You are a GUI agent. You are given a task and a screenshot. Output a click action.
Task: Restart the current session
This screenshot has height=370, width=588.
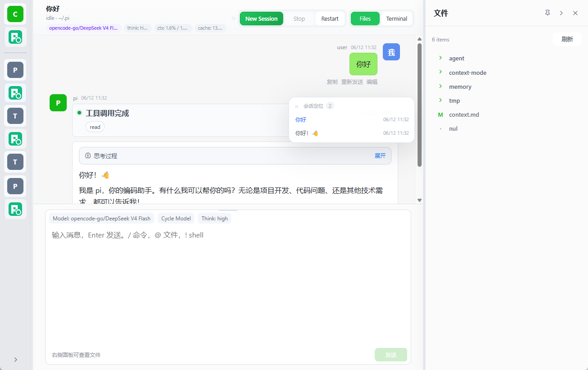coord(330,18)
